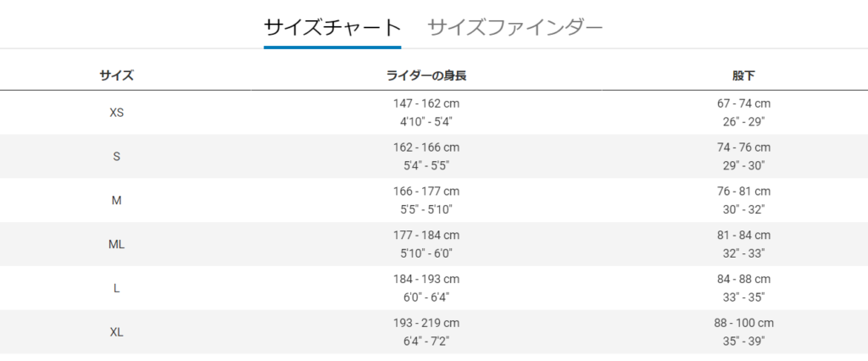868x361 pixels.
Task: Select the ML size row label
Action: click(116, 244)
